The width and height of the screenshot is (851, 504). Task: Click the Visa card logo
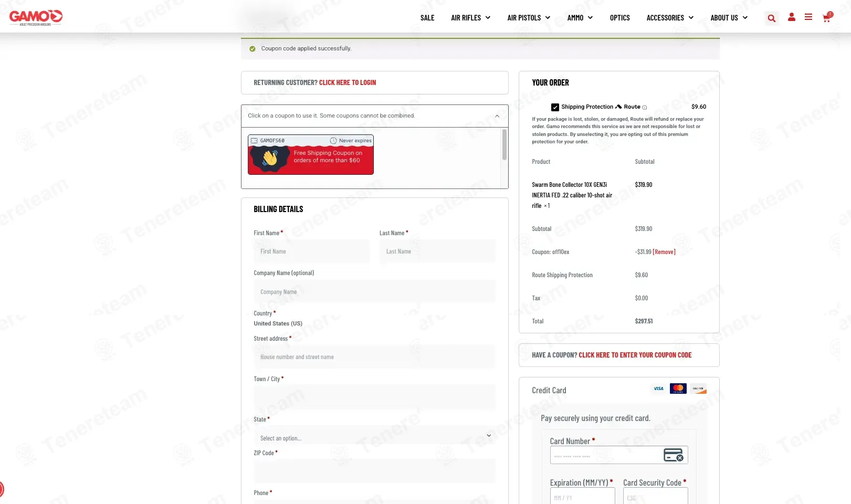[x=658, y=388]
